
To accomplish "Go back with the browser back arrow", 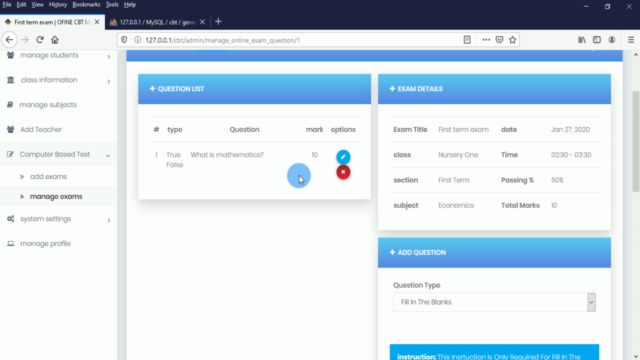I will [9, 40].
